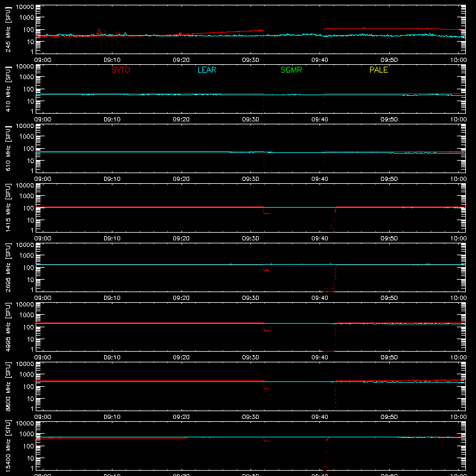
Task: Click the 1000 y-axis label of 15400 MHz plot
Action: tap(27, 434)
